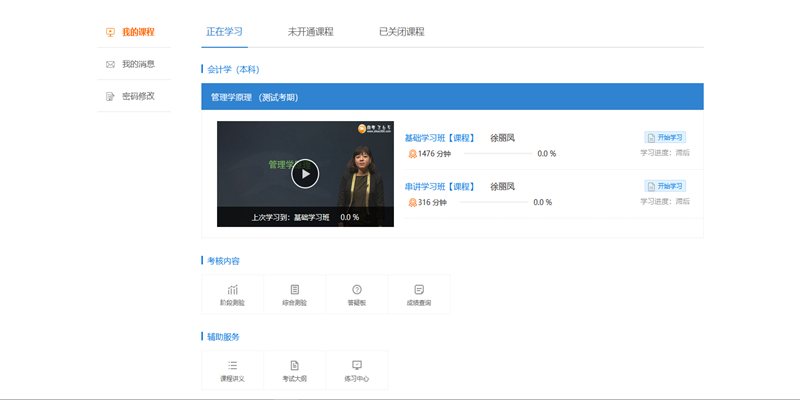
Task: Click the 管理学原理 blue course header
Action: tap(452, 97)
